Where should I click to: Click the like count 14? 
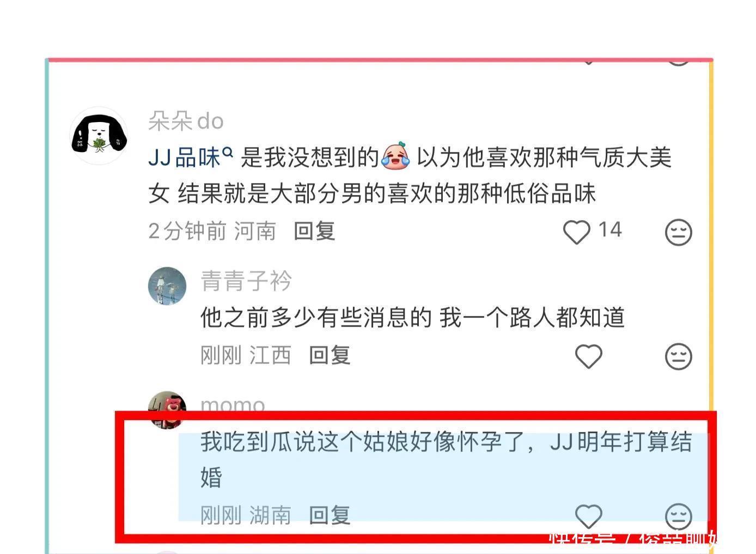610,230
